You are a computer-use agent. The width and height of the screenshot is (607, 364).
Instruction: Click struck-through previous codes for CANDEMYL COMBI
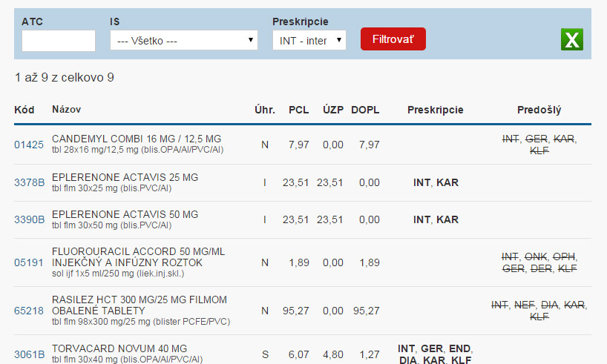[x=539, y=145]
